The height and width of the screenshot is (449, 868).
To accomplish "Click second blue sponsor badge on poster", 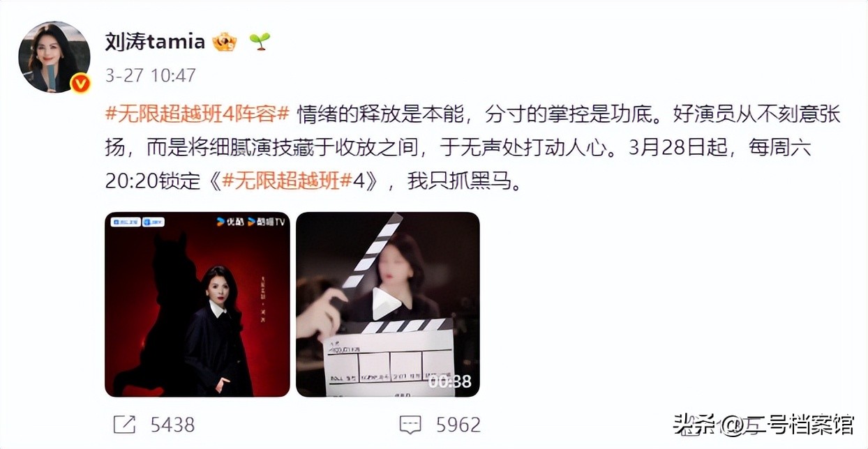I will point(154,222).
